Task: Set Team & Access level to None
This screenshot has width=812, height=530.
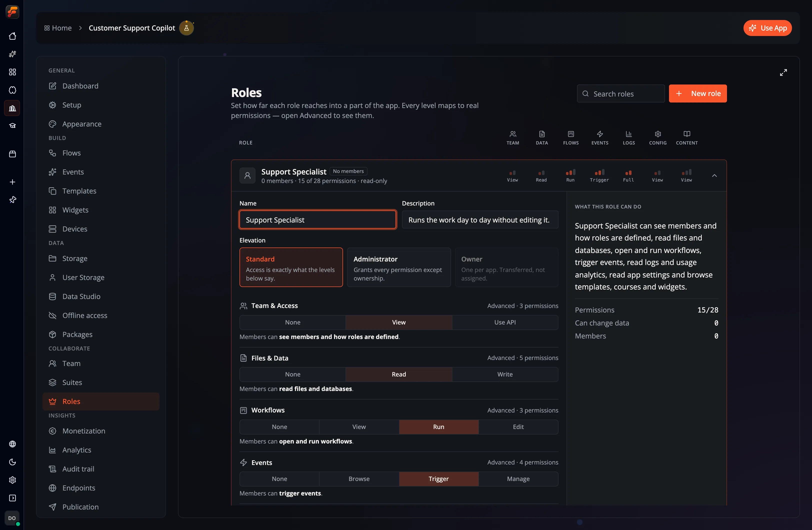Action: (x=292, y=322)
